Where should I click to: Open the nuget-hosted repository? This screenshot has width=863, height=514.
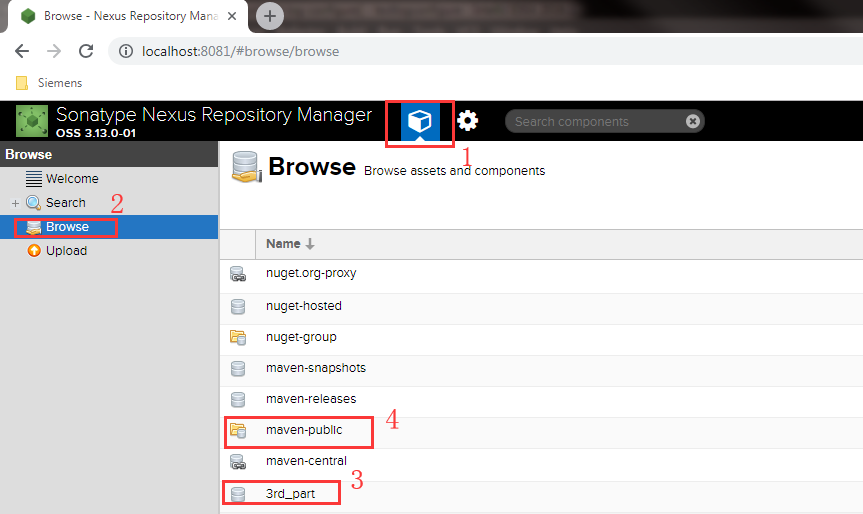304,306
